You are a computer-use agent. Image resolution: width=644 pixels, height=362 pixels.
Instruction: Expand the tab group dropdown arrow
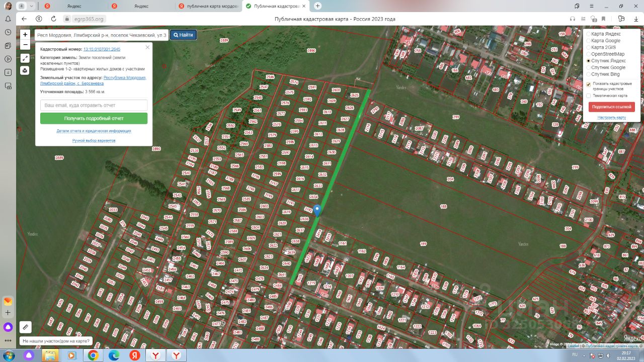32,6
